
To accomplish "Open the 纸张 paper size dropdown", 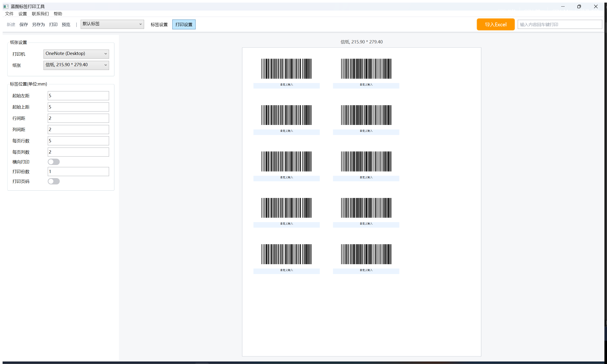I will [x=76, y=65].
